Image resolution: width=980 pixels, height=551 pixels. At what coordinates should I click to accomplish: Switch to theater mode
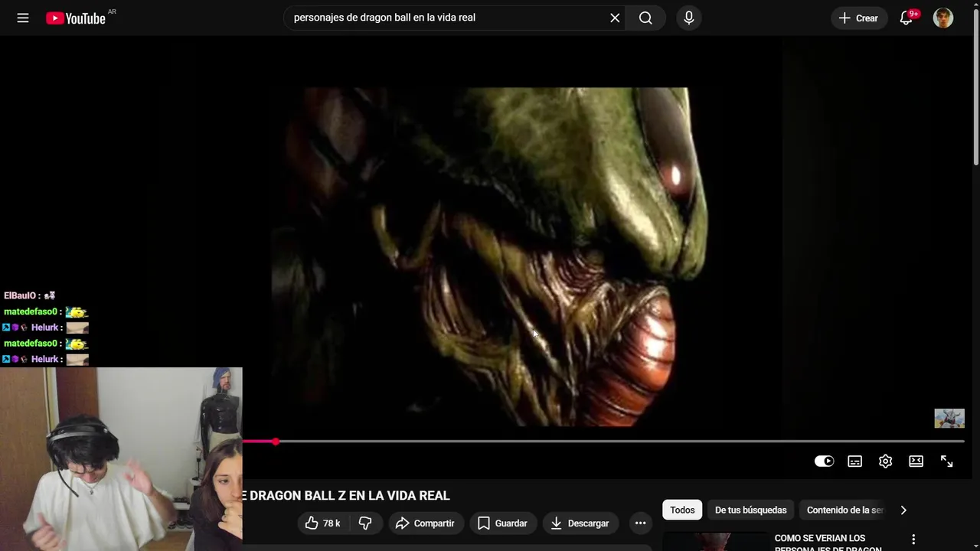point(916,461)
